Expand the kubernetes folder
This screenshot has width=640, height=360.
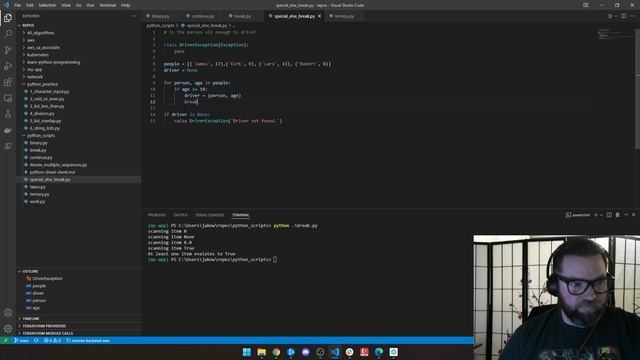pos(38,55)
